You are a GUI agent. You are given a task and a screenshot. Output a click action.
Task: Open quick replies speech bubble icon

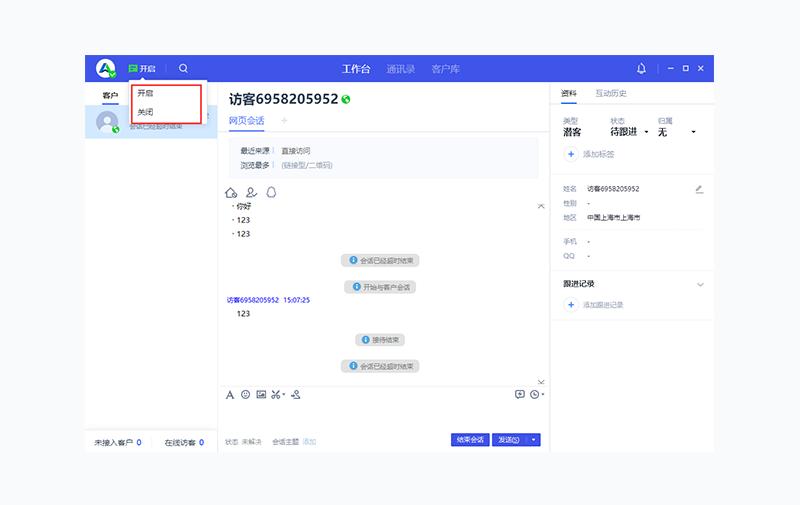tap(519, 394)
